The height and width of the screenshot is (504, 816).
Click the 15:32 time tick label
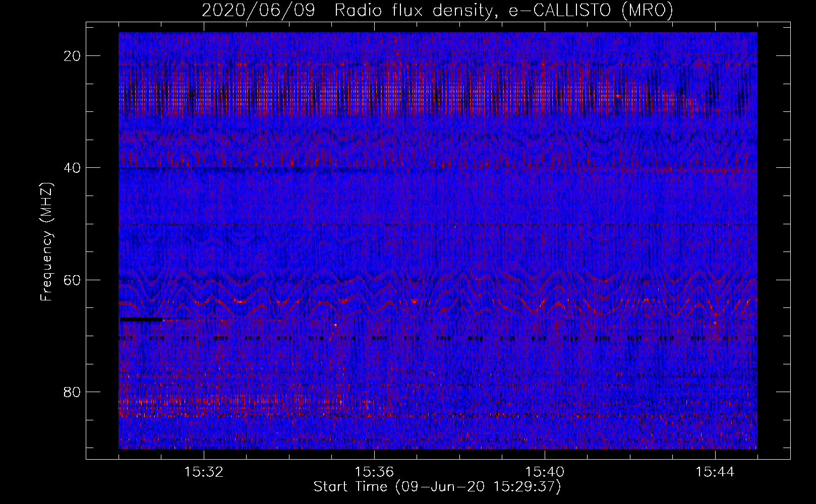(204, 472)
